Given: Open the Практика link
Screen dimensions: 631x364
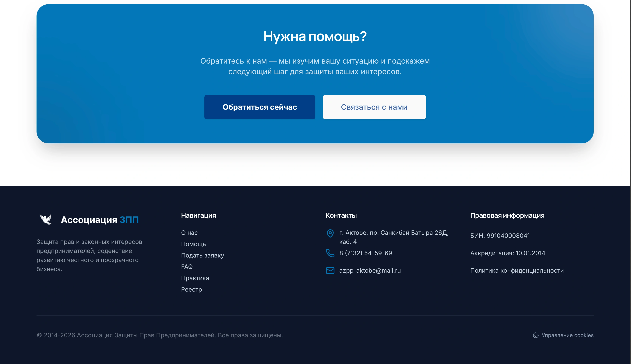Looking at the screenshot, I should 195,278.
